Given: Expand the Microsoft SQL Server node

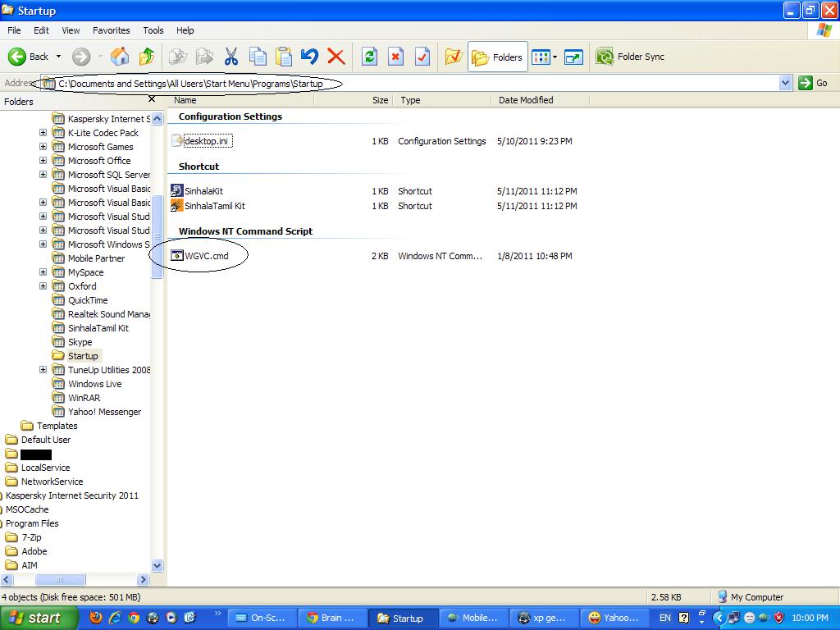Looking at the screenshot, I should [43, 174].
